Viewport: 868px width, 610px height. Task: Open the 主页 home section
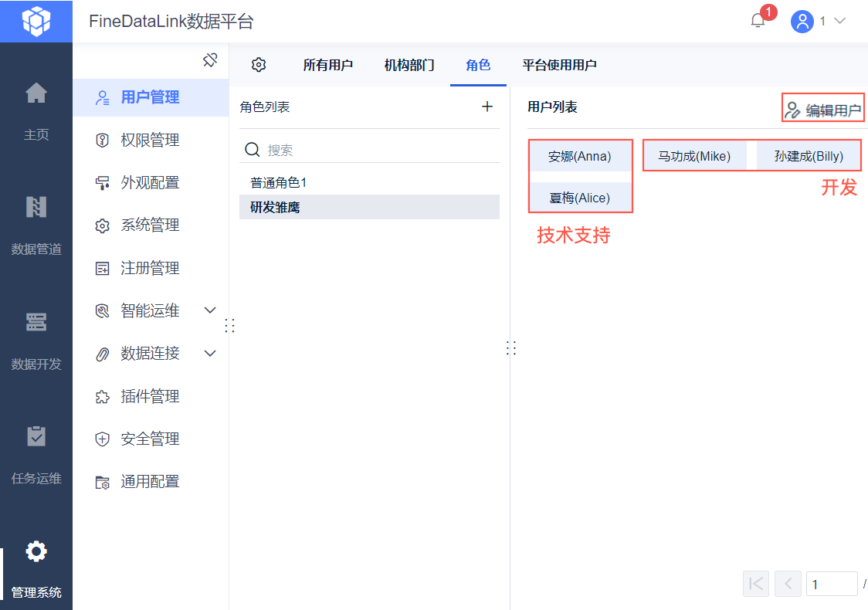pos(36,111)
